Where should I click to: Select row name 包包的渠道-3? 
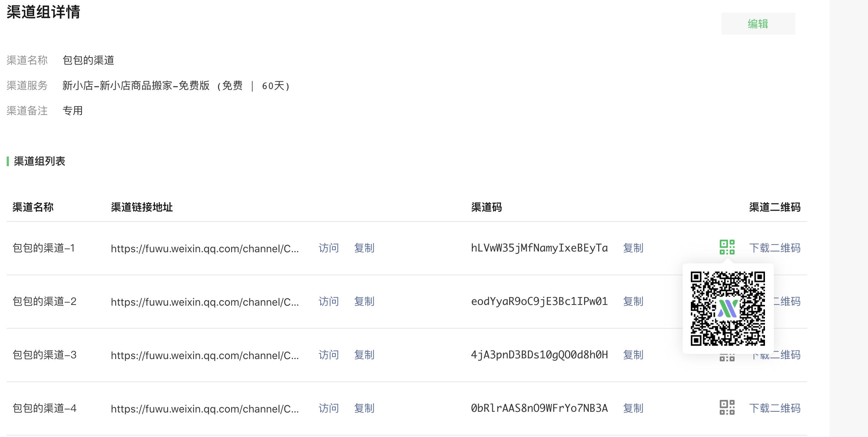[44, 355]
